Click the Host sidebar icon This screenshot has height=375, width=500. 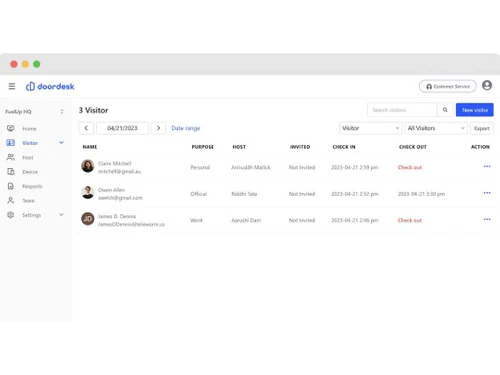click(11, 157)
